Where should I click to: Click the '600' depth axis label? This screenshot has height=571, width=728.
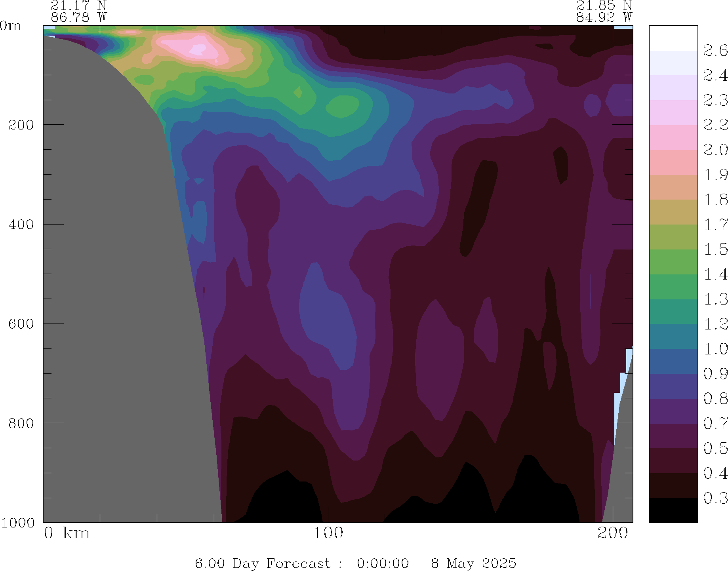22,324
